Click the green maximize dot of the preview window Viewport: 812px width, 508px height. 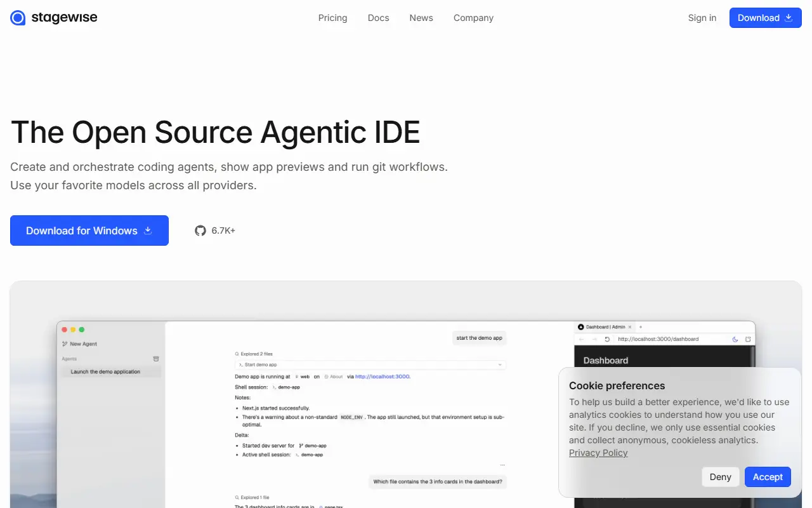(x=81, y=330)
